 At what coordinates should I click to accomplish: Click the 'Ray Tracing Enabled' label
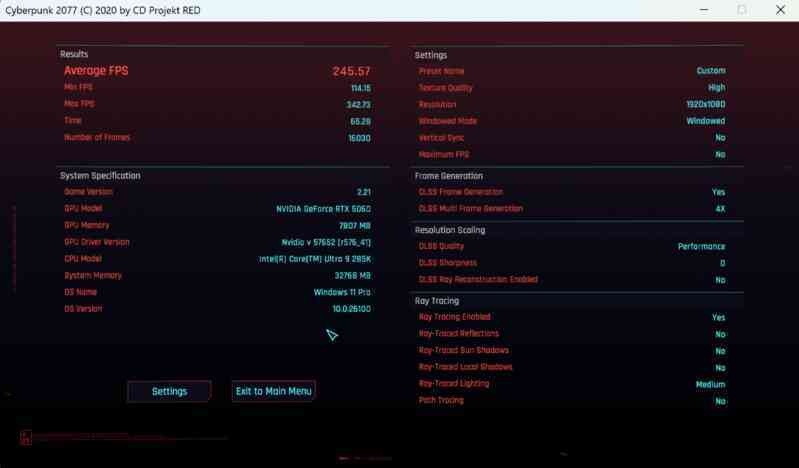pyautogui.click(x=455, y=317)
